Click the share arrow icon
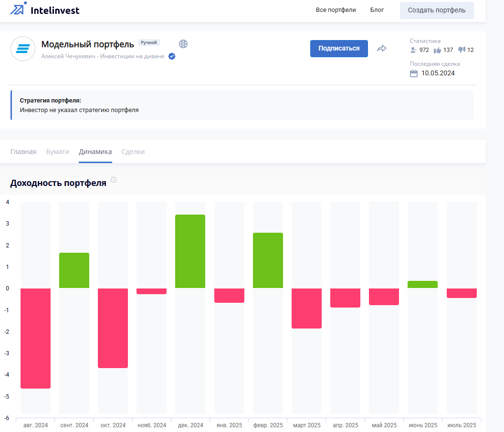The image size is (504, 432). pos(381,49)
